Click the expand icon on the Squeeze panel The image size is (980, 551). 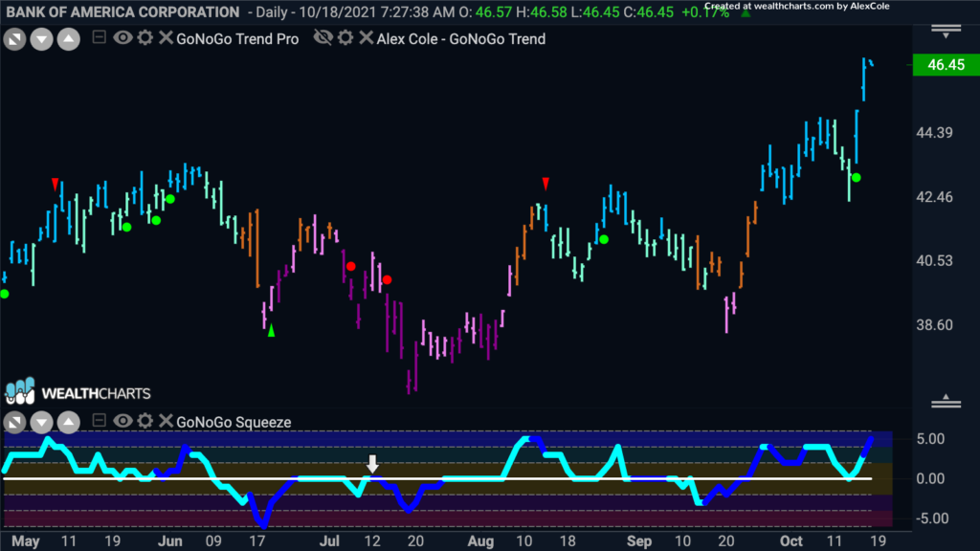pos(14,422)
